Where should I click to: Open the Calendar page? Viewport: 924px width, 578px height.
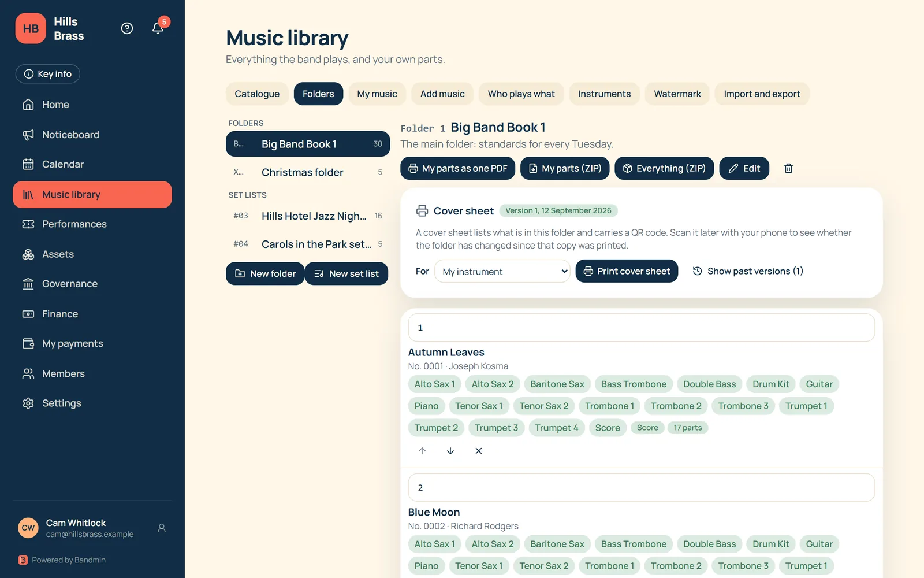92,164
